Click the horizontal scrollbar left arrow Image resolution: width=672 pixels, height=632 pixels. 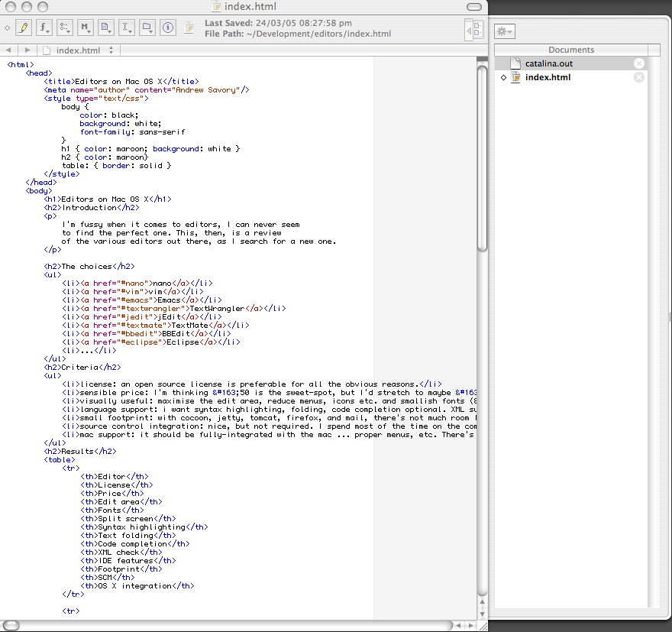point(459,626)
